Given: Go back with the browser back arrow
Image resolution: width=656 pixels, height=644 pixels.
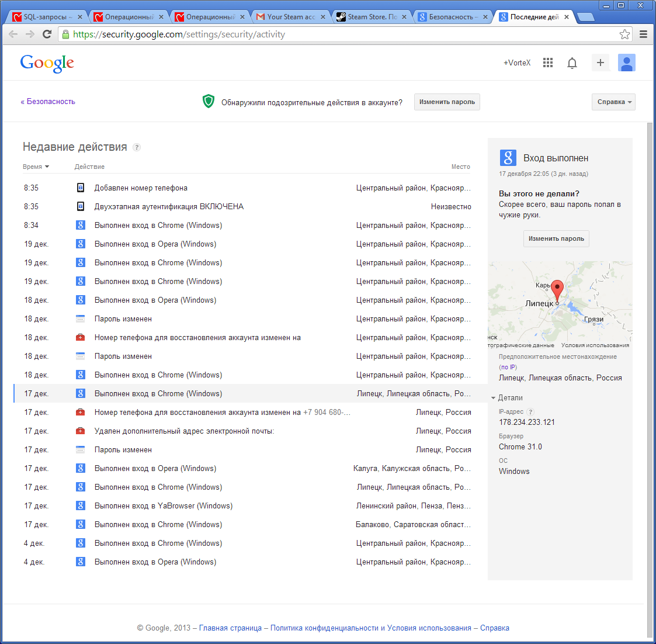Looking at the screenshot, I should (13, 34).
